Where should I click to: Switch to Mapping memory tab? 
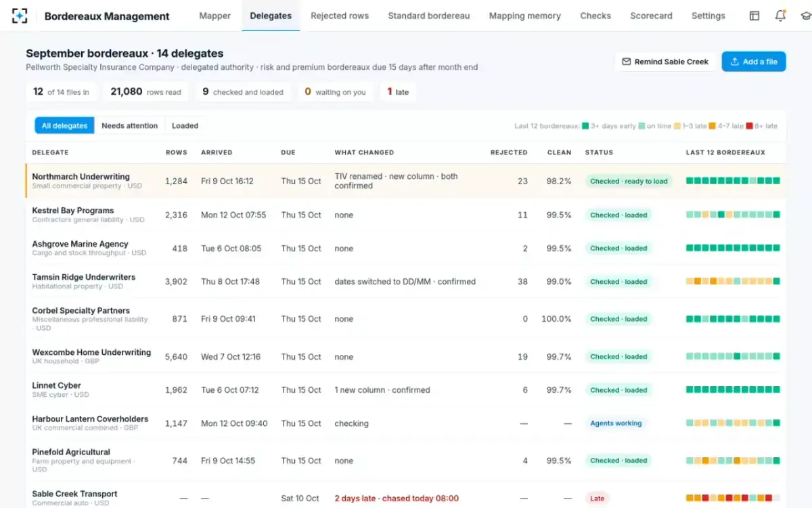(x=525, y=16)
